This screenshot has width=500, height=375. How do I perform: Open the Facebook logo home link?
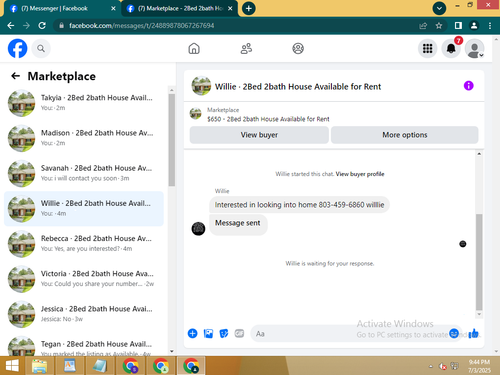click(17, 49)
